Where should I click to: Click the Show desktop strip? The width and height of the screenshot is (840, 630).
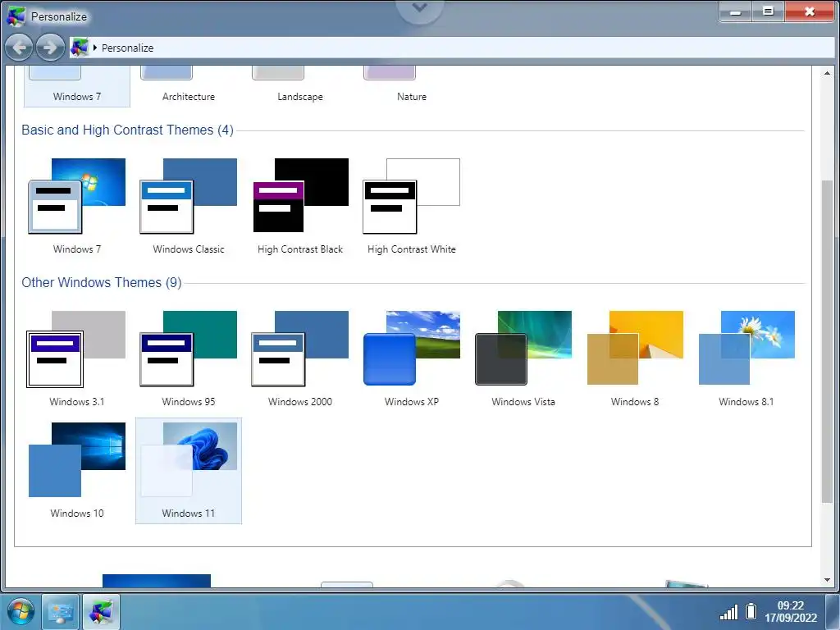[x=833, y=612]
